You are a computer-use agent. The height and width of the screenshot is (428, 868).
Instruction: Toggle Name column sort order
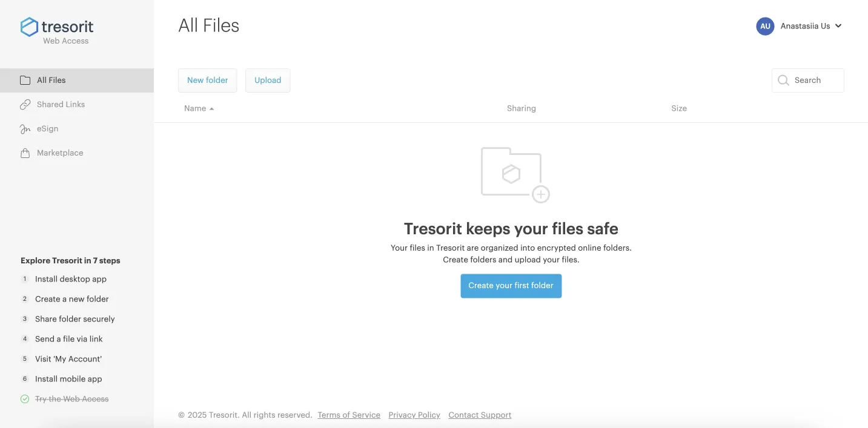pyautogui.click(x=199, y=108)
